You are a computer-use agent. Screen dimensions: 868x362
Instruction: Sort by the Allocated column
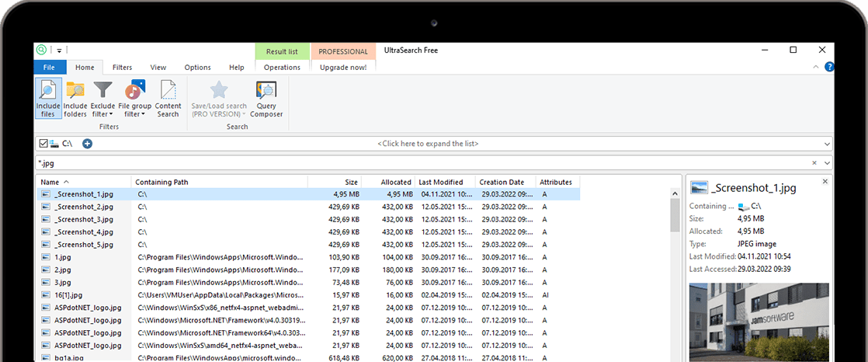coord(388,182)
